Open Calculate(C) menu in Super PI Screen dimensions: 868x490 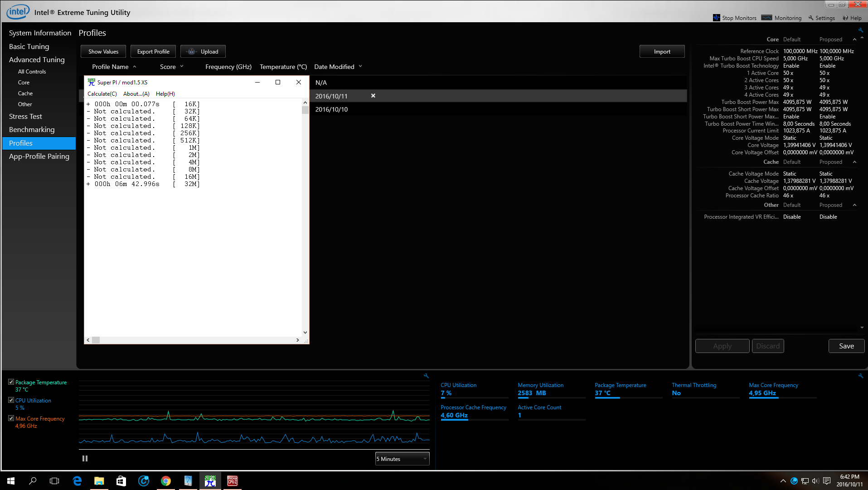[x=102, y=94]
